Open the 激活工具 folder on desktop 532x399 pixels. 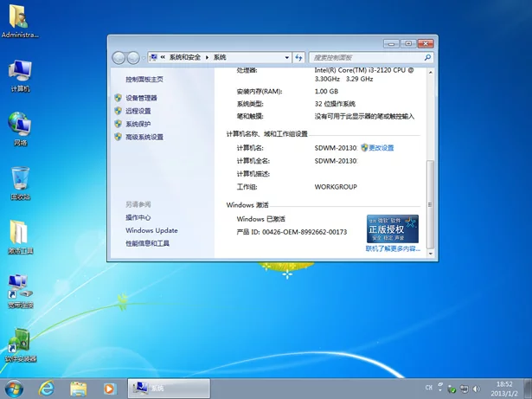click(x=21, y=237)
